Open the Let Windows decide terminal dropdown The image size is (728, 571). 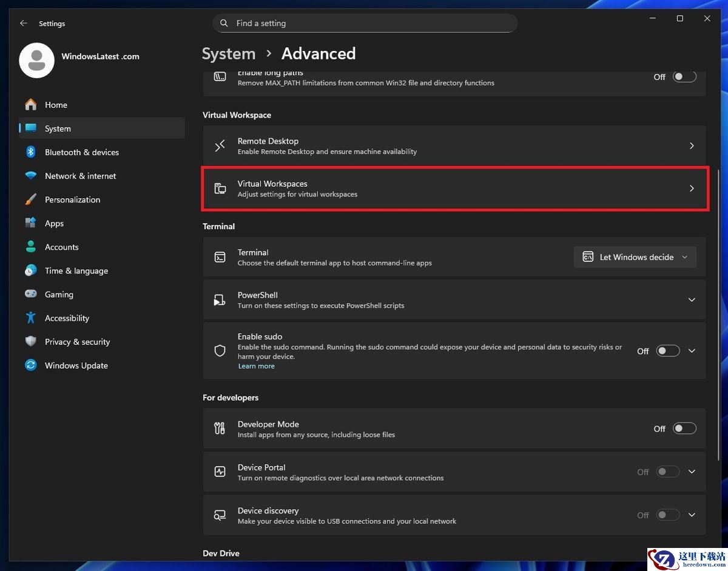click(635, 257)
